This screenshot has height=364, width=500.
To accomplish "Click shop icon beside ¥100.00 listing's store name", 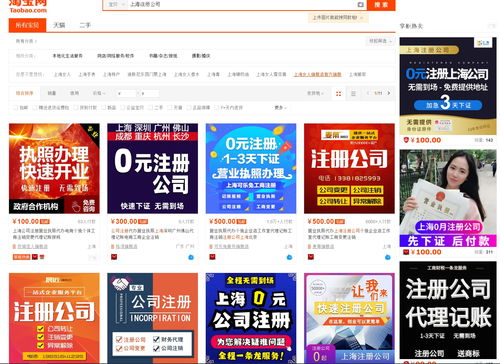I will pos(14,246).
